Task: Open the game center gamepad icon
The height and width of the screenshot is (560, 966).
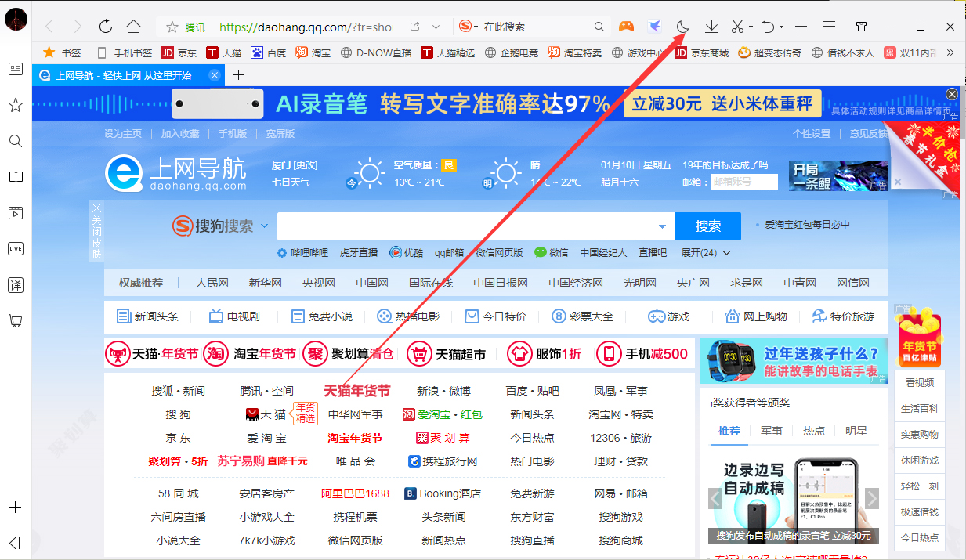Action: tap(625, 26)
